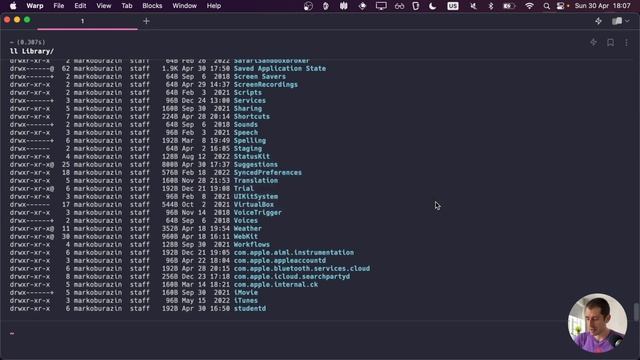Click the Screen Savers directory name
The image size is (640, 360).
(x=260, y=76)
